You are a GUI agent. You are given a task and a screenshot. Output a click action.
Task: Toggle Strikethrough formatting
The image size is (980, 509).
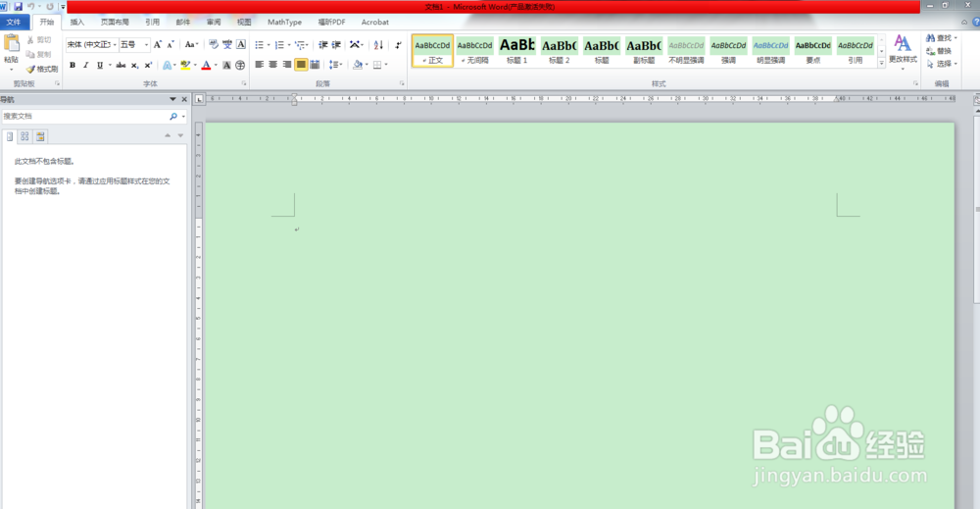tap(121, 65)
